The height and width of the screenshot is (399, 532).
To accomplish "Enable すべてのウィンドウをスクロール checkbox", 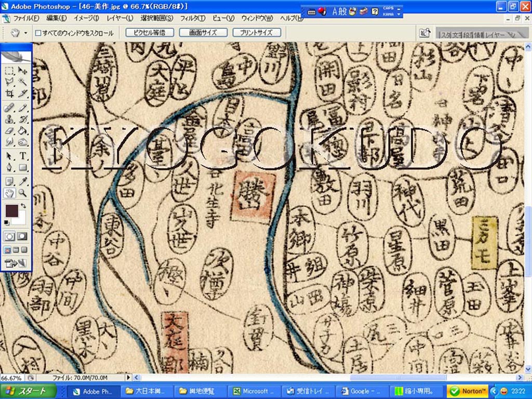I will [38, 33].
